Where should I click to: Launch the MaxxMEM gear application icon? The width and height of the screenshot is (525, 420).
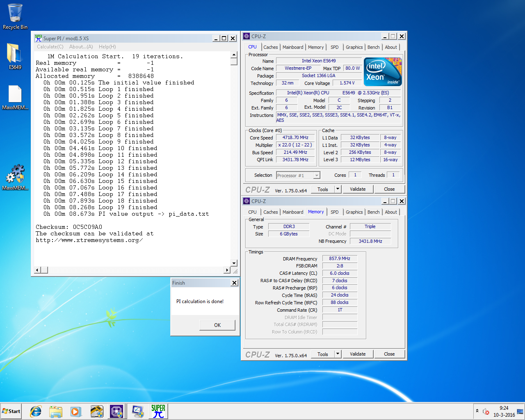[x=15, y=177]
